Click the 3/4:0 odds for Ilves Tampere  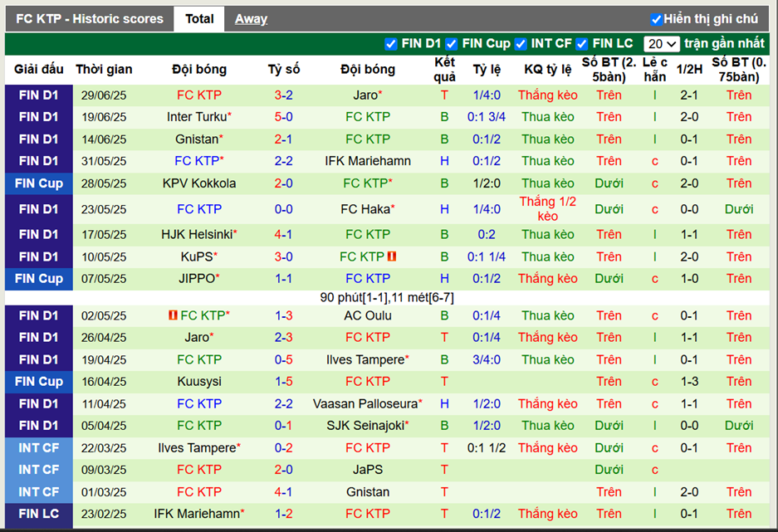tap(487, 360)
